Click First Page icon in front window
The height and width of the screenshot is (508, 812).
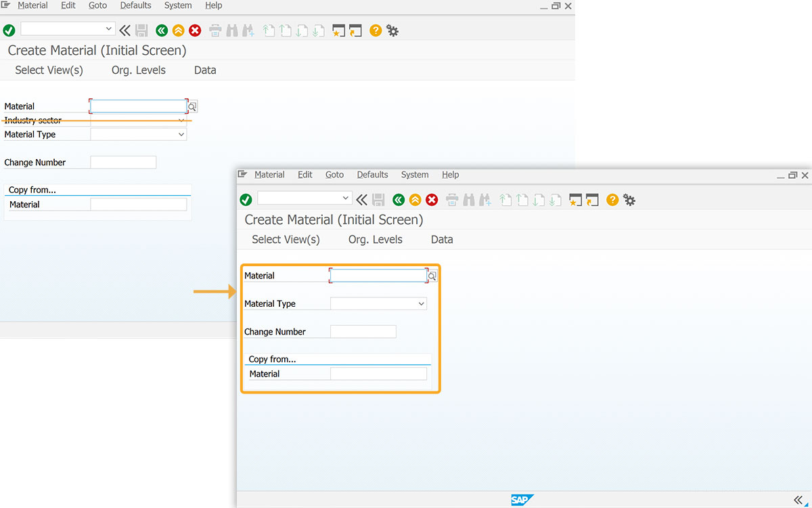point(505,200)
